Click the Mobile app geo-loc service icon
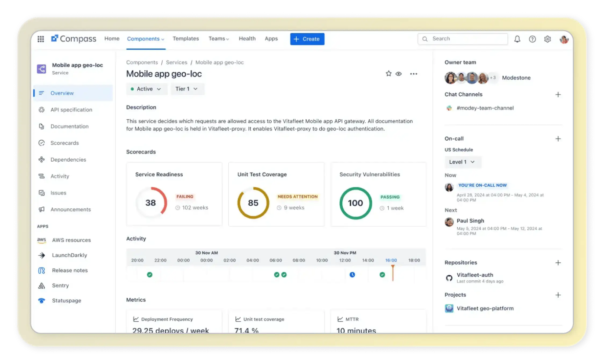Image resolution: width=604 pixels, height=364 pixels. tap(41, 69)
